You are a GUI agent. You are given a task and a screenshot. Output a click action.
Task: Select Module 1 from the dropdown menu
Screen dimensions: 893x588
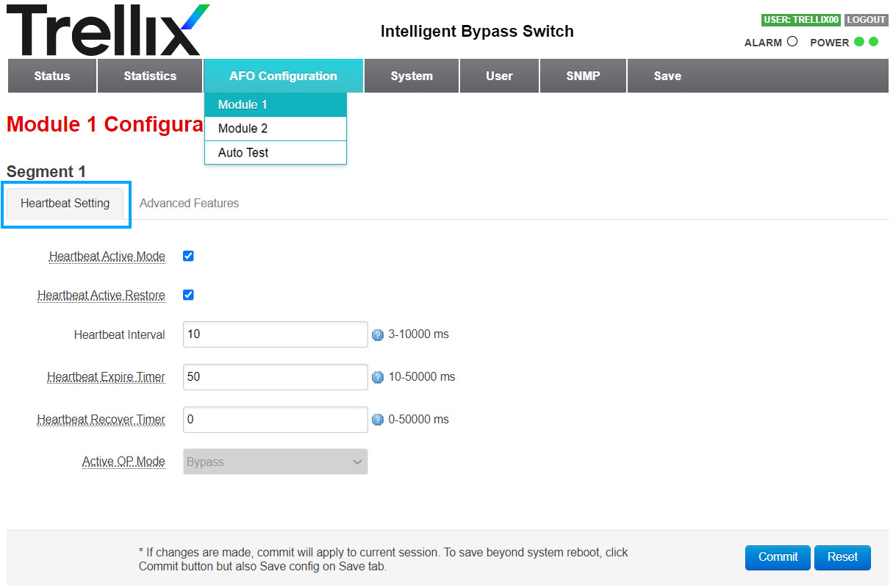(x=276, y=104)
